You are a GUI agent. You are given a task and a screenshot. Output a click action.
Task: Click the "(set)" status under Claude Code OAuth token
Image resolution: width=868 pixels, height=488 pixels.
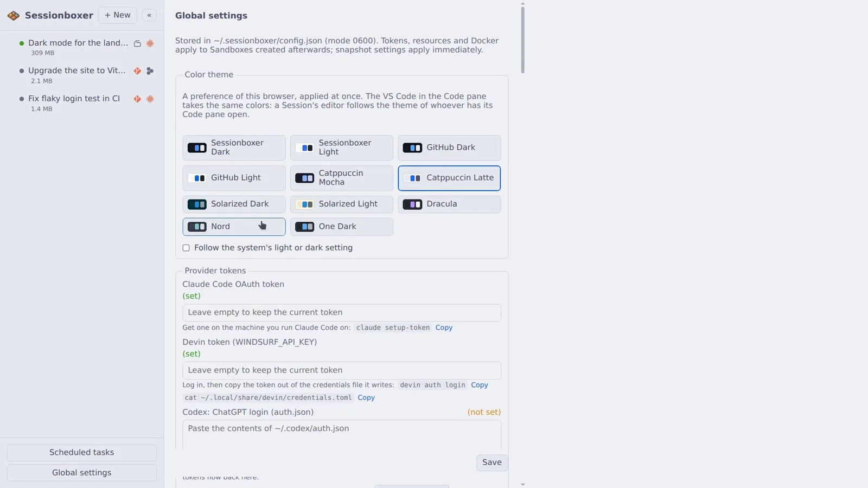[x=192, y=296]
